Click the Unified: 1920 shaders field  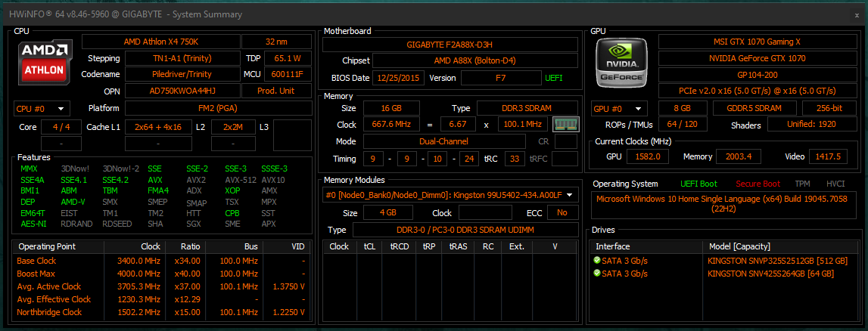[811, 125]
